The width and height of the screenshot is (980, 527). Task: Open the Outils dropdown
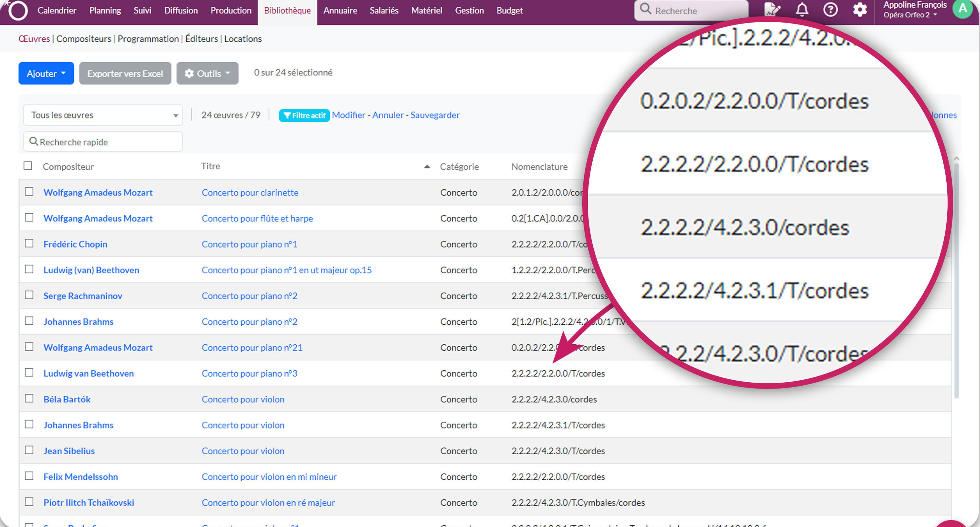207,73
